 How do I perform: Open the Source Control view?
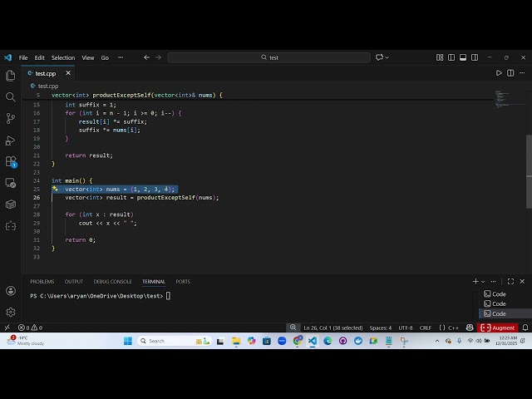click(x=11, y=119)
